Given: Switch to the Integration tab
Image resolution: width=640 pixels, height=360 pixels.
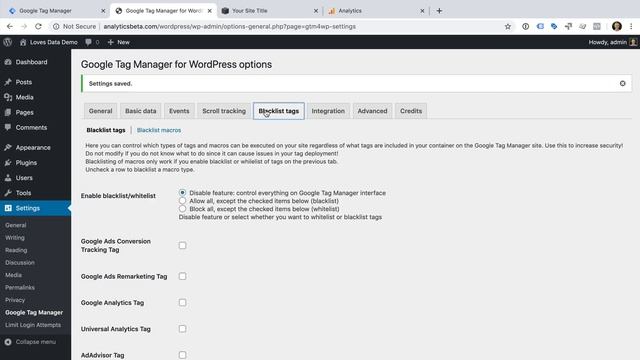Looking at the screenshot, I should [x=328, y=111].
